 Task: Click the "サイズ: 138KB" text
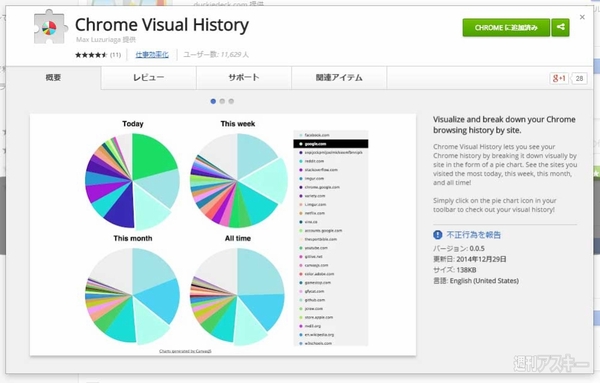point(455,270)
